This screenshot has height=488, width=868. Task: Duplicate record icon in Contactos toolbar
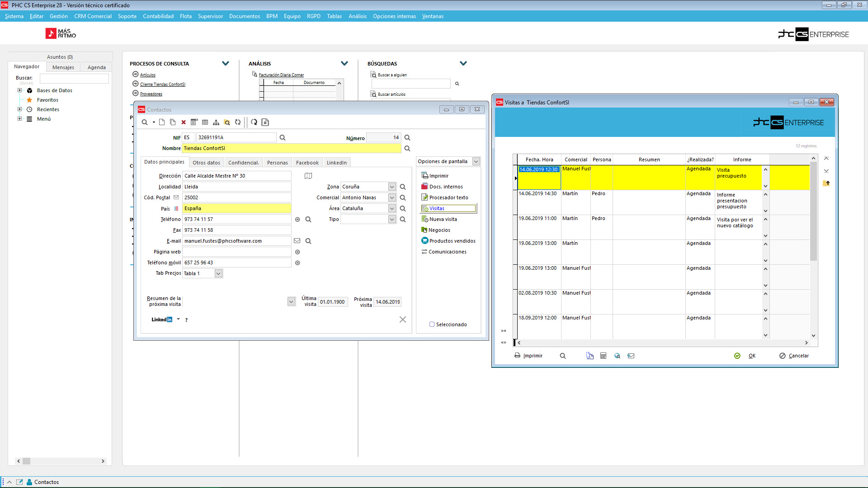(173, 122)
